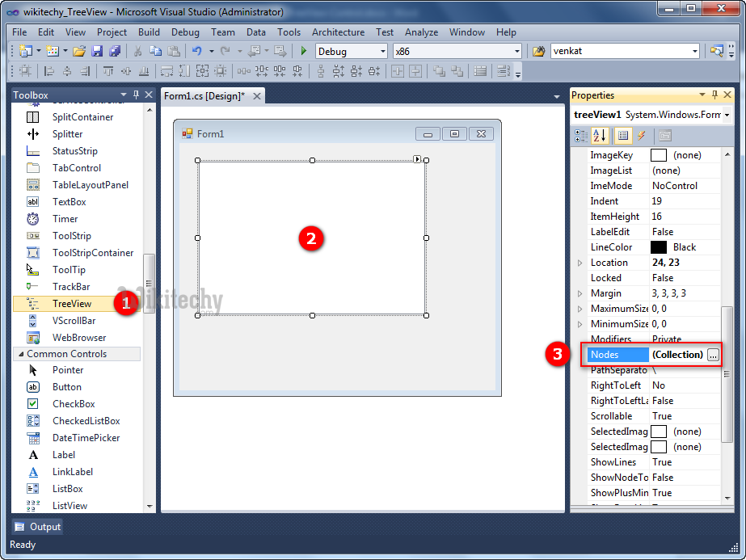
Task: Expand the MinimumSize property
Action: pos(580,324)
